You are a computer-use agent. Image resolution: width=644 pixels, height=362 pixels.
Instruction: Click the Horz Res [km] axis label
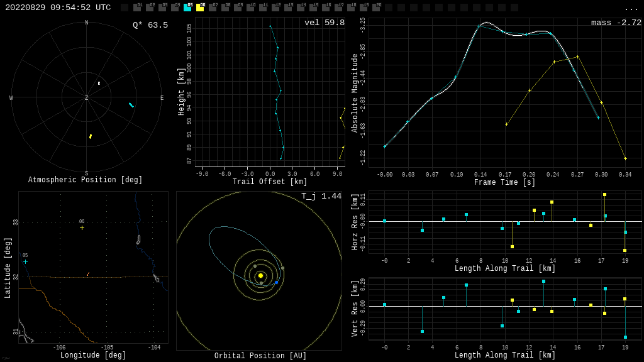pyautogui.click(x=355, y=222)
